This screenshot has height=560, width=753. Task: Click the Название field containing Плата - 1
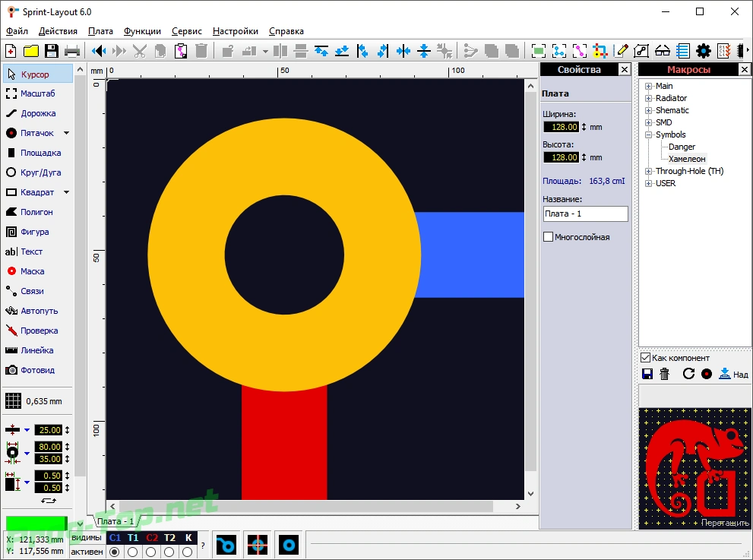click(585, 214)
